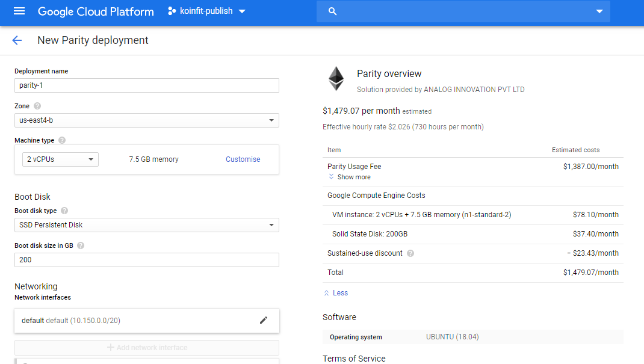This screenshot has height=364, width=644.
Task: Click the $37.40/month disk cost
Action: (595, 234)
